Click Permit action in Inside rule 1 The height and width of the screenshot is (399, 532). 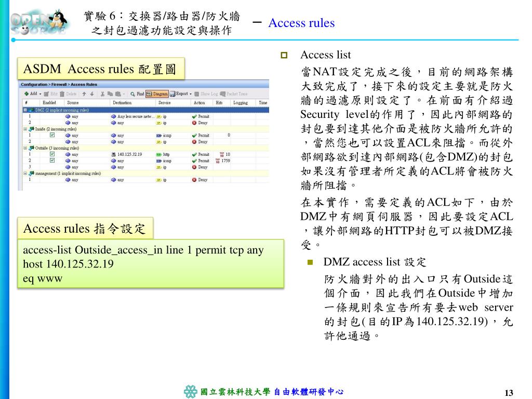pos(201,136)
